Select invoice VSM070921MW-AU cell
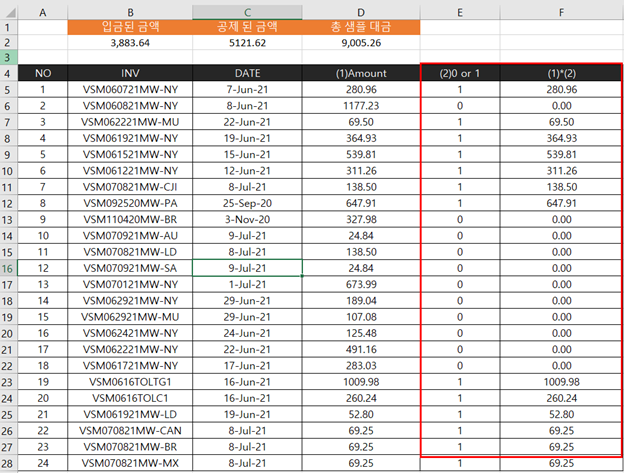 click(130, 236)
